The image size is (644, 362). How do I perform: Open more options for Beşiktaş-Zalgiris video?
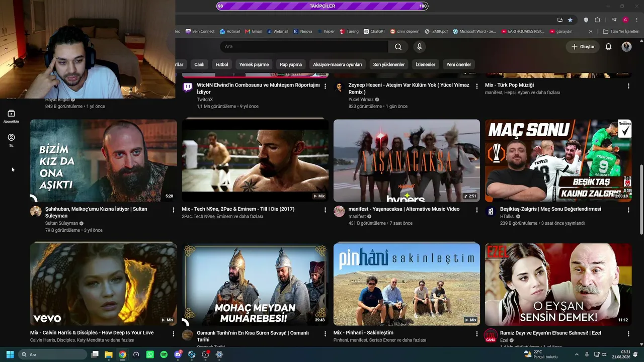point(628,210)
